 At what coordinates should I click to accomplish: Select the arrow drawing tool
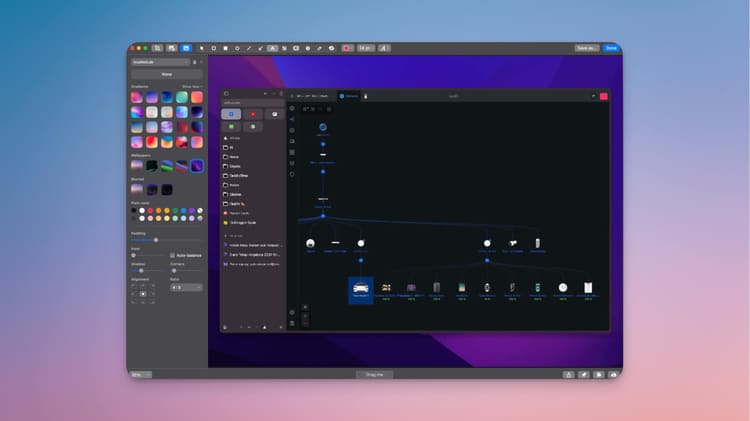click(x=261, y=48)
